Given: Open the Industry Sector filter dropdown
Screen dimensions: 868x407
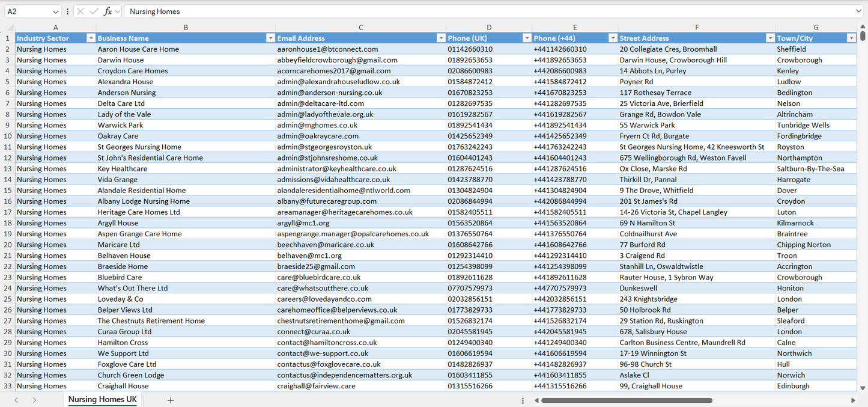Looking at the screenshot, I should pyautogui.click(x=91, y=38).
